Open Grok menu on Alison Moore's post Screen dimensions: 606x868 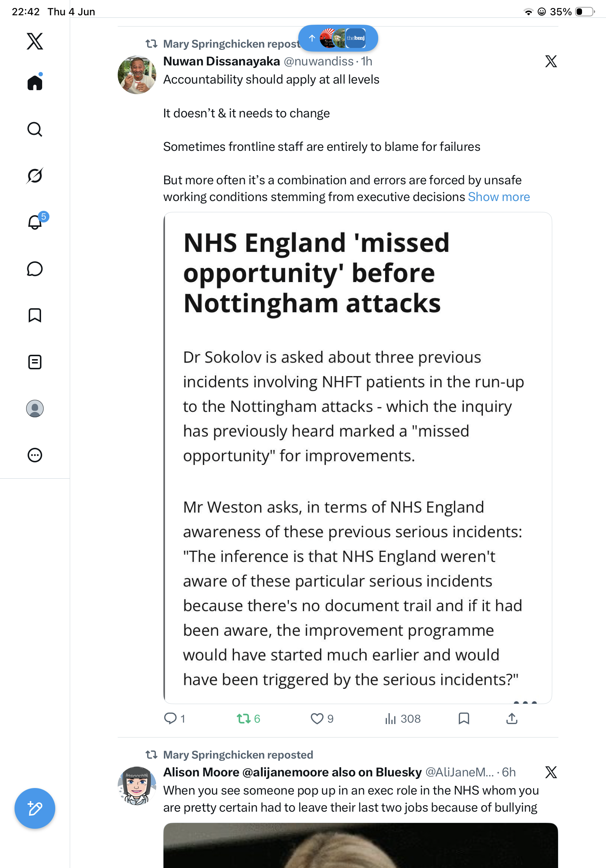click(551, 772)
